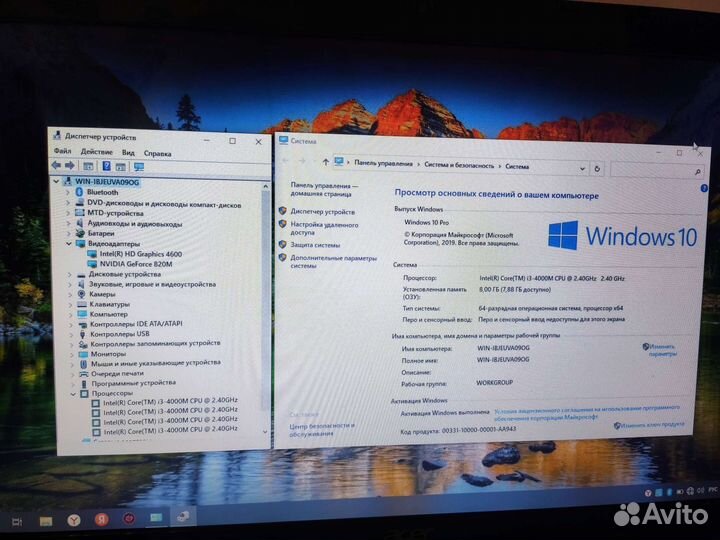720x540 pixels.
Task: Scan for hardware changes monitor icon
Action: tap(139, 167)
